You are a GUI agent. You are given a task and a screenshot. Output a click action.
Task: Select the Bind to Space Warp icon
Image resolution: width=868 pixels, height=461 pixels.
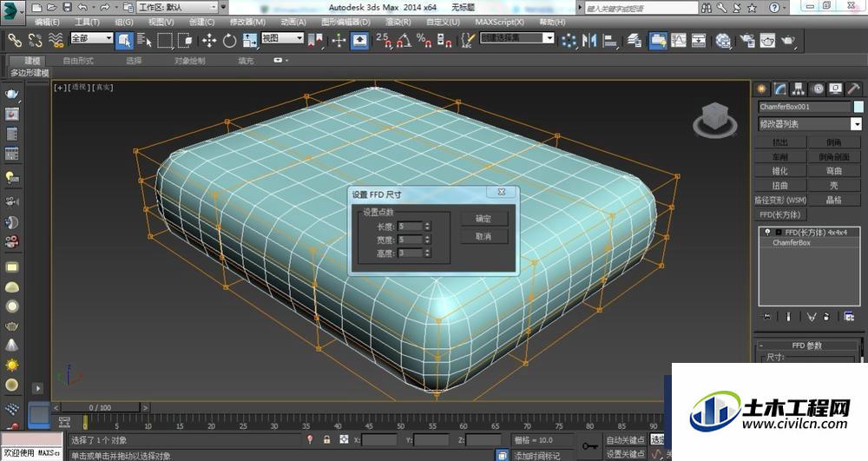click(56, 40)
